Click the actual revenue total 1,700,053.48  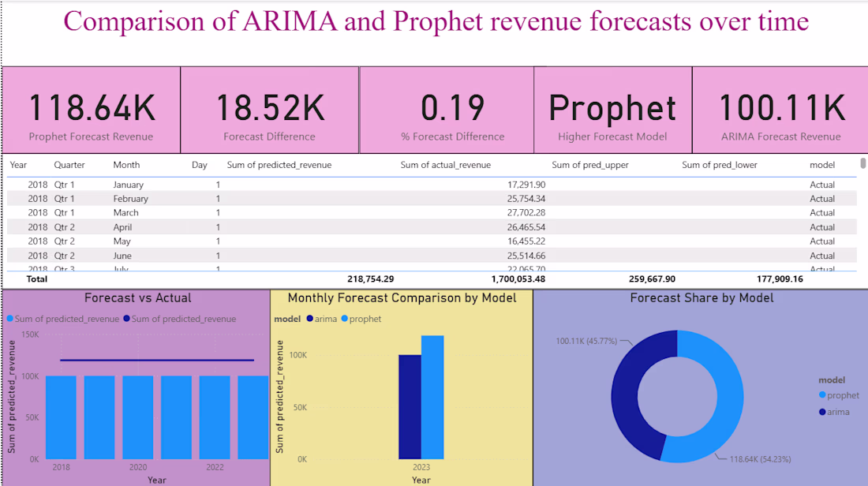point(518,279)
